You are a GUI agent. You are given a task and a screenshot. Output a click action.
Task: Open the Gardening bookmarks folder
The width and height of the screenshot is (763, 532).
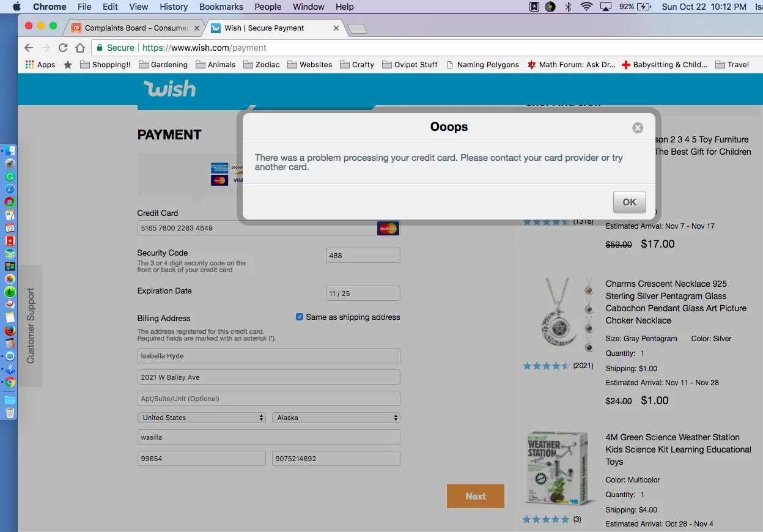point(163,65)
